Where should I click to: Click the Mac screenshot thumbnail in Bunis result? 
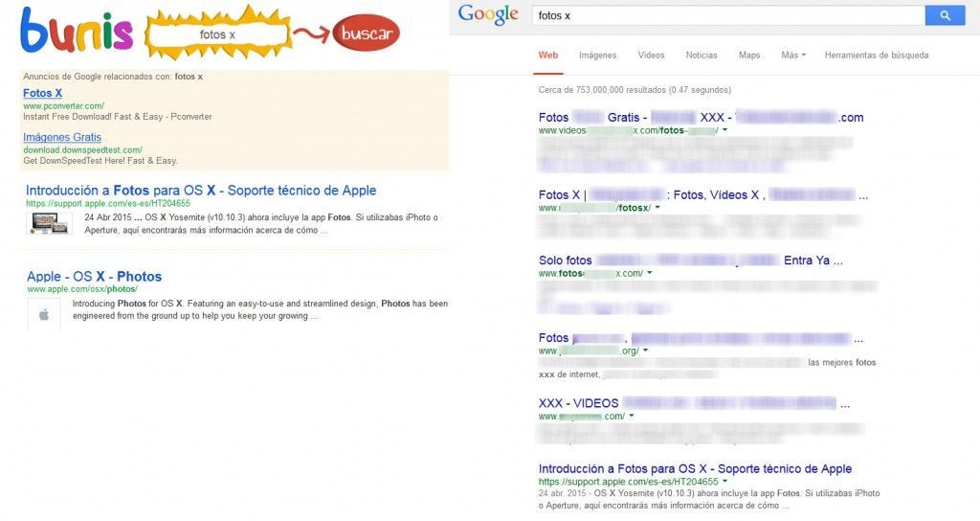pyautogui.click(x=50, y=222)
